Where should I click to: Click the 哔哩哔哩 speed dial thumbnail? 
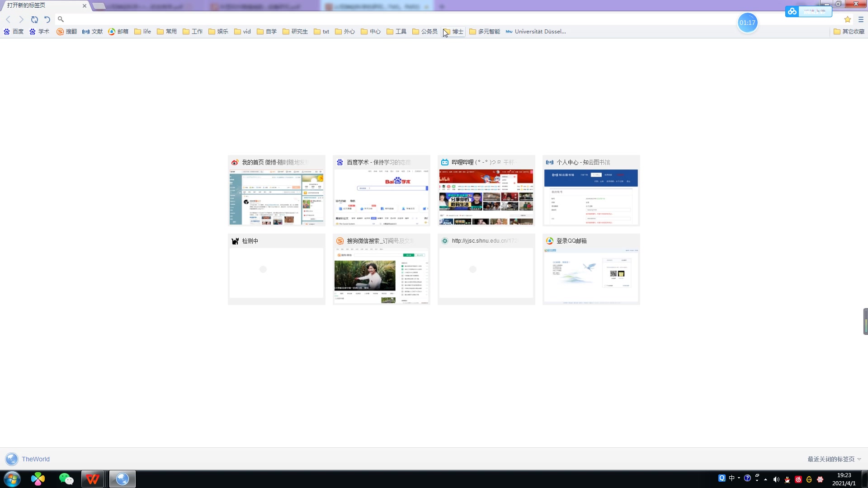[486, 190]
